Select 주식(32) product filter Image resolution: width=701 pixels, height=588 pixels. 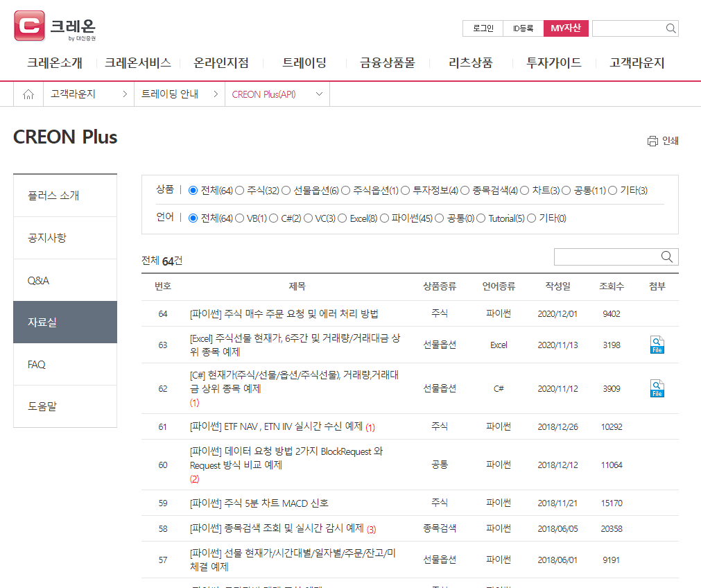pyautogui.click(x=240, y=191)
